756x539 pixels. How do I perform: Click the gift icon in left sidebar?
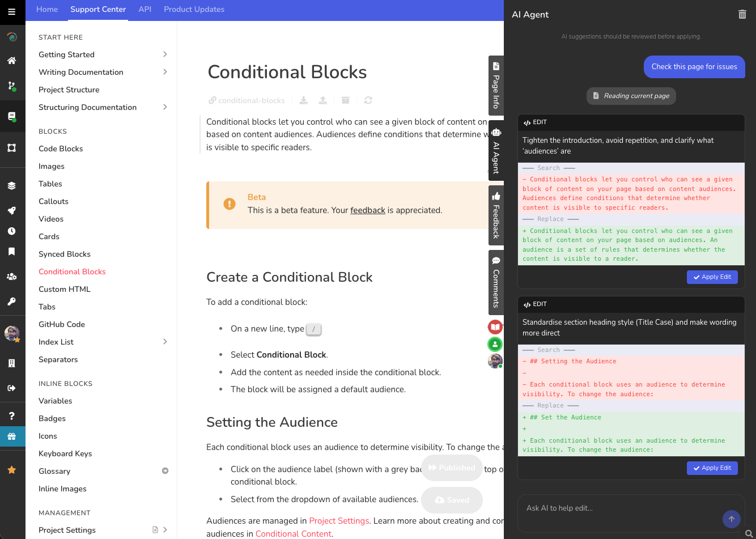[11, 436]
